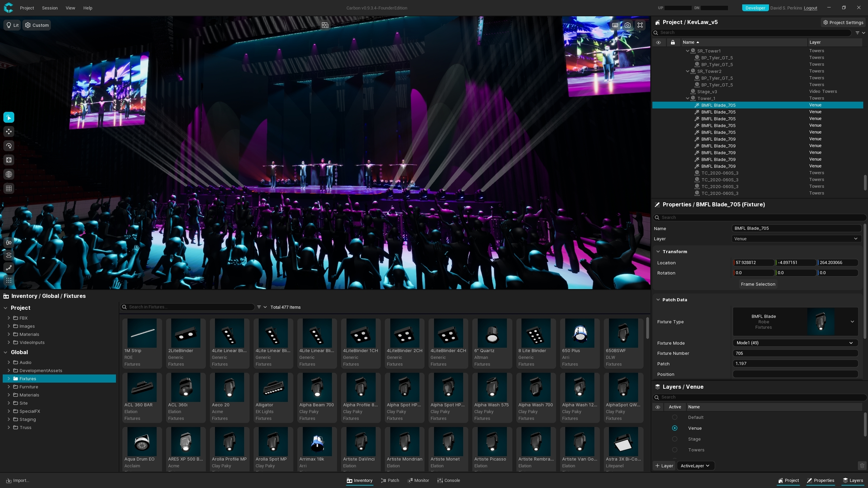This screenshot has height=488, width=868.
Task: Click the keyboard icon in viewport header
Action: coord(615,25)
